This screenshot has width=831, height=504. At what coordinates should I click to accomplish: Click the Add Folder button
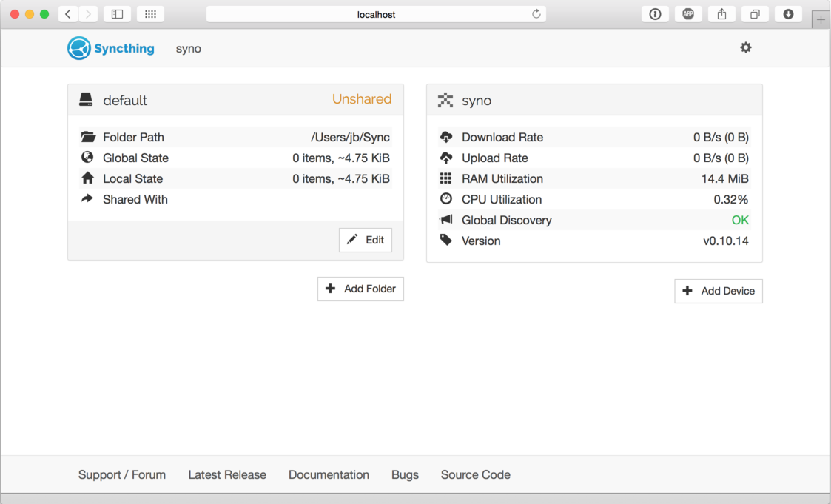pos(360,289)
